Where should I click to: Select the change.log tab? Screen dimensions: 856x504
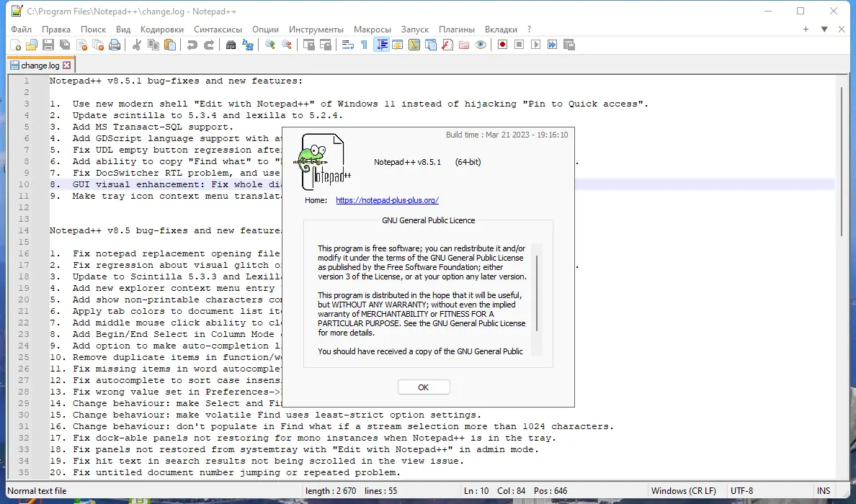40,64
